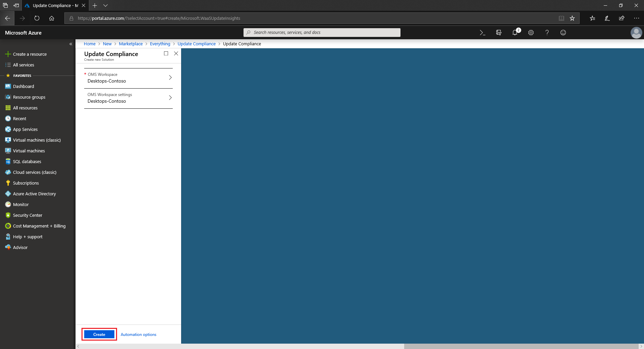The image size is (644, 349).
Task: Open a new browser tab
Action: pyautogui.click(x=95, y=5)
